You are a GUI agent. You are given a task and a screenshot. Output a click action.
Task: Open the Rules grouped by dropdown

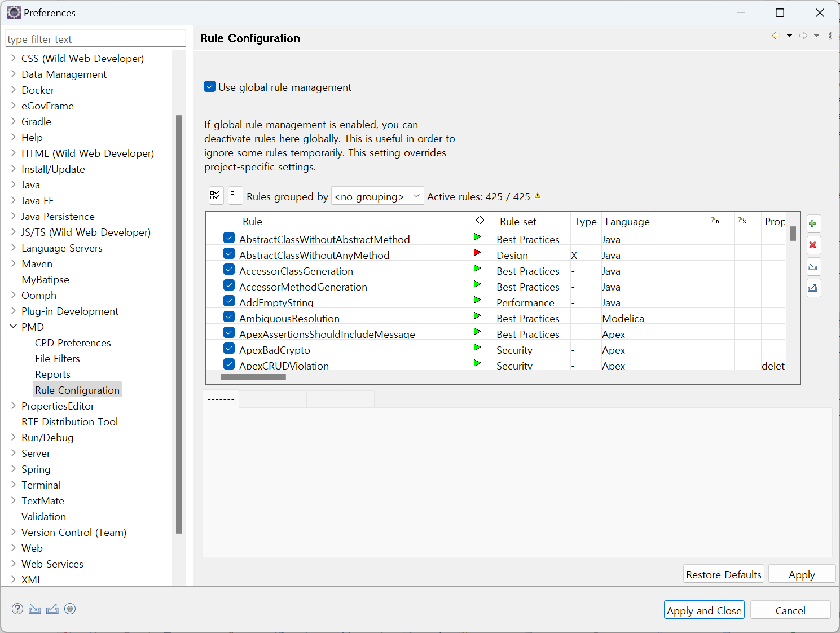tap(377, 196)
